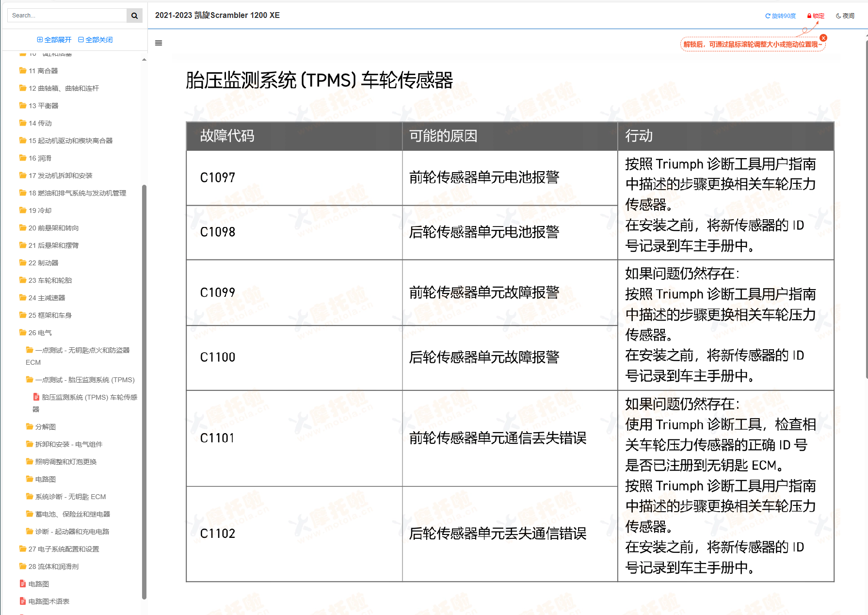Click cause text 前轮传感器单元通信丢失错误
868x615 pixels.
[x=498, y=438]
